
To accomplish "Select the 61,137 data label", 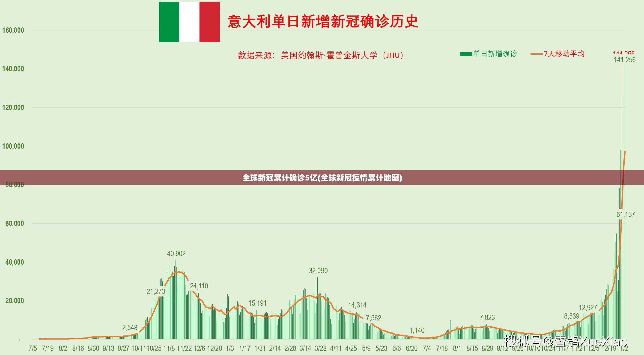I will pos(626,214).
